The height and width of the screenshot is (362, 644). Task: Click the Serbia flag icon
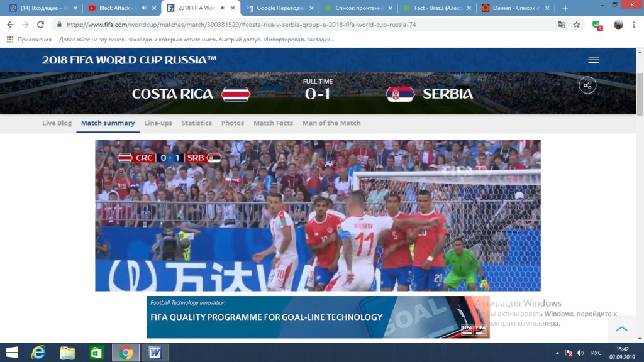pyautogui.click(x=400, y=94)
